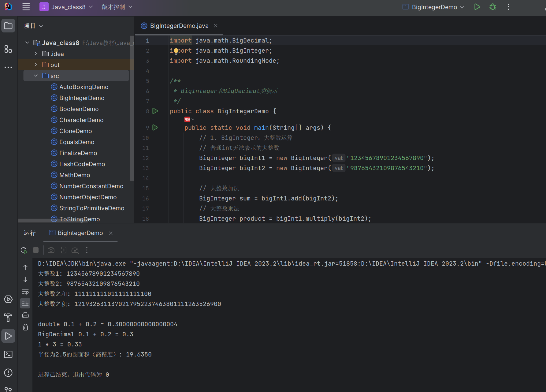Print the console output using printer icon

point(25,315)
